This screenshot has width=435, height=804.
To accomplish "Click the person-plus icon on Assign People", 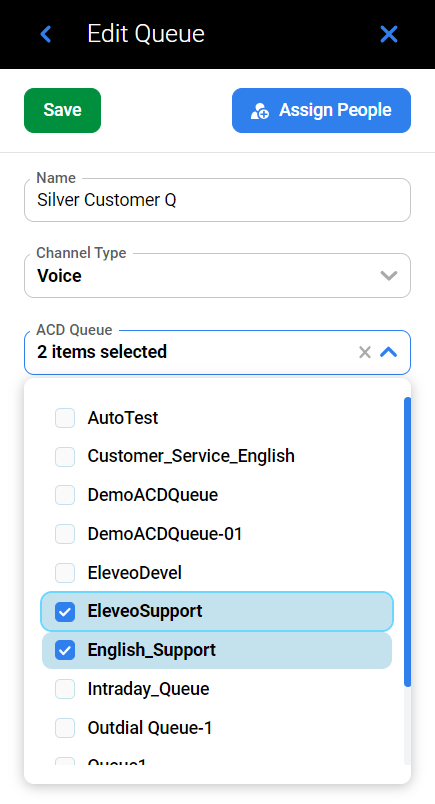I will click(260, 110).
